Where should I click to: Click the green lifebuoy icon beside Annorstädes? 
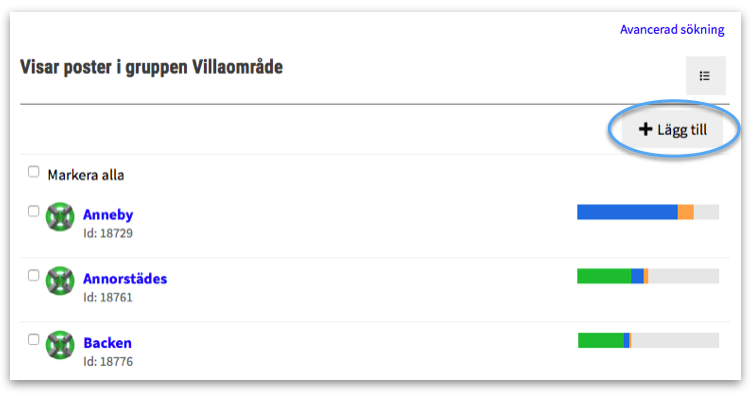pos(60,281)
